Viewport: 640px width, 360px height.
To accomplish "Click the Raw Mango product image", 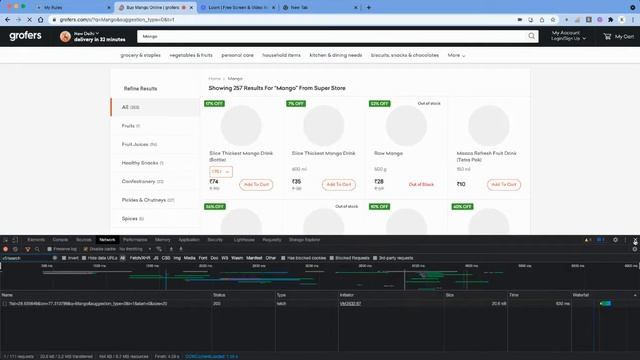I will (x=407, y=126).
